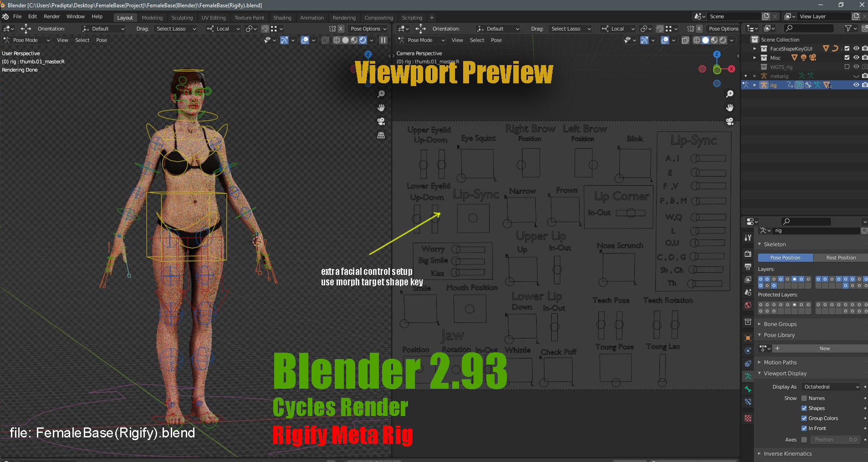Open Select Lasso drag dropdown in left header

pyautogui.click(x=175, y=29)
